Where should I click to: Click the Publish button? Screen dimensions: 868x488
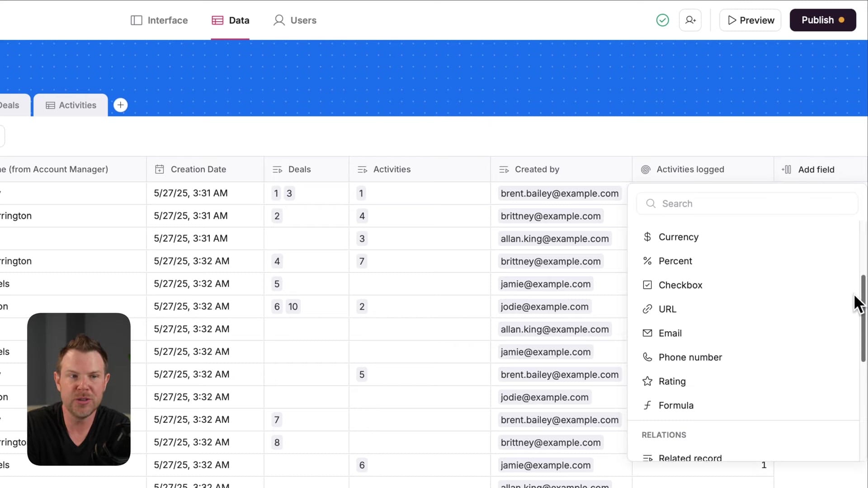pyautogui.click(x=823, y=20)
